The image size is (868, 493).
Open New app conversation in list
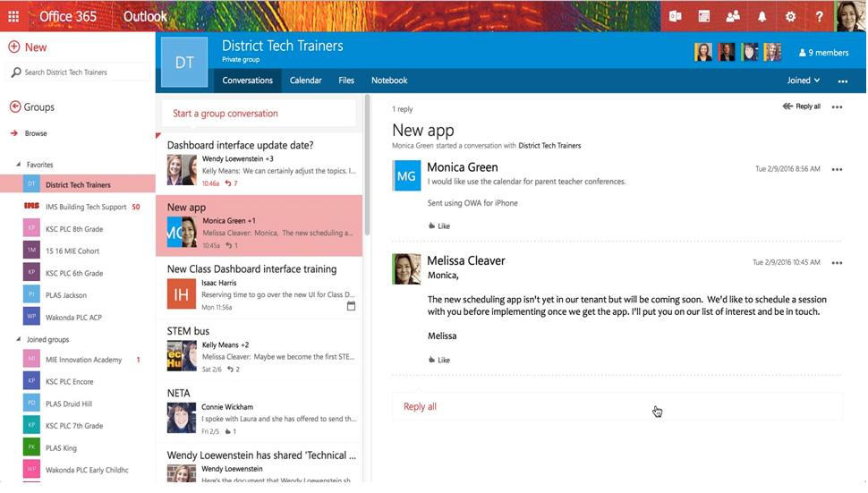click(260, 225)
